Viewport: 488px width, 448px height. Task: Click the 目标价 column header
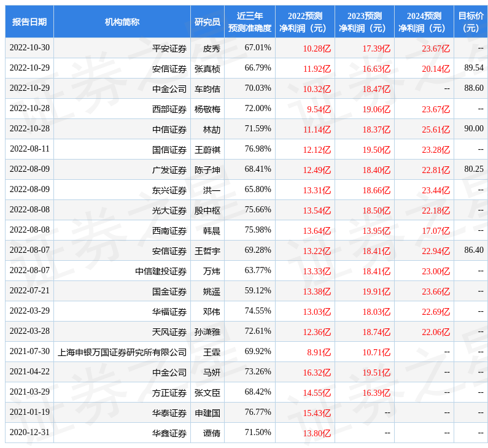coord(471,21)
